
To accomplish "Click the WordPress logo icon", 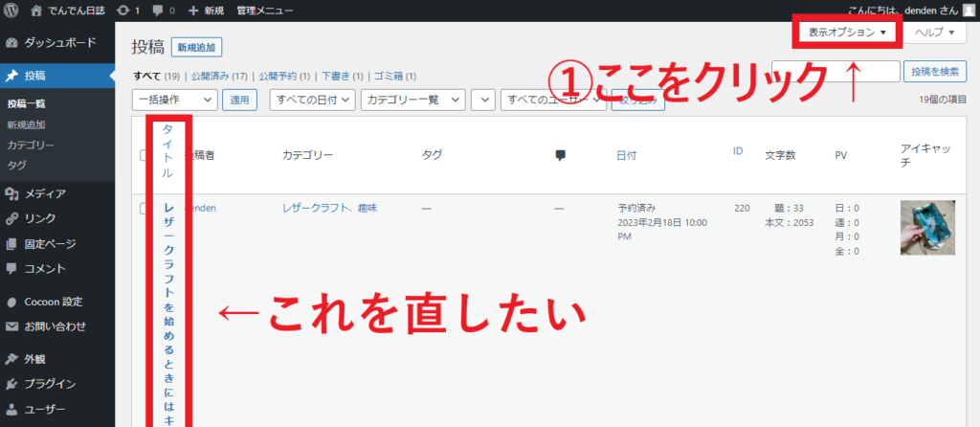I will coord(11,10).
